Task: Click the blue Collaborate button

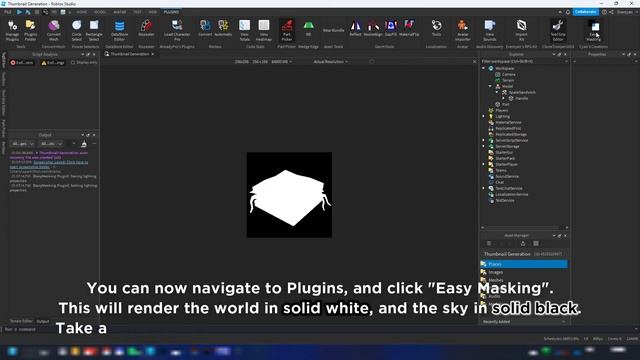Action: pos(586,12)
